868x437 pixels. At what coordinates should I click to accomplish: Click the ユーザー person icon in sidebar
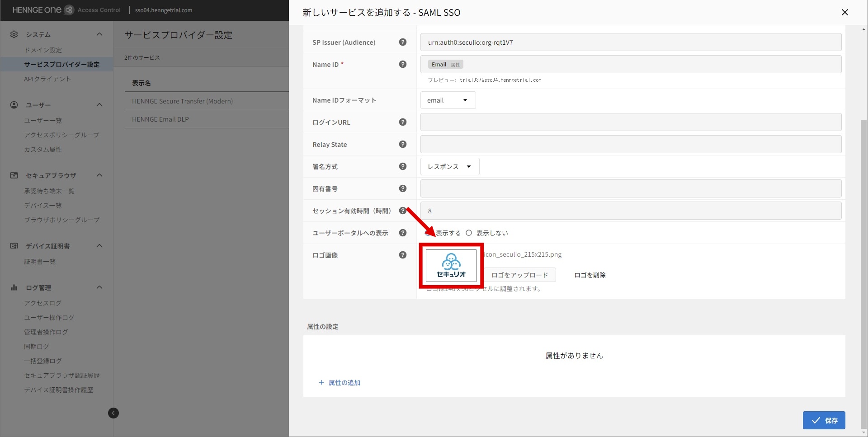14,105
